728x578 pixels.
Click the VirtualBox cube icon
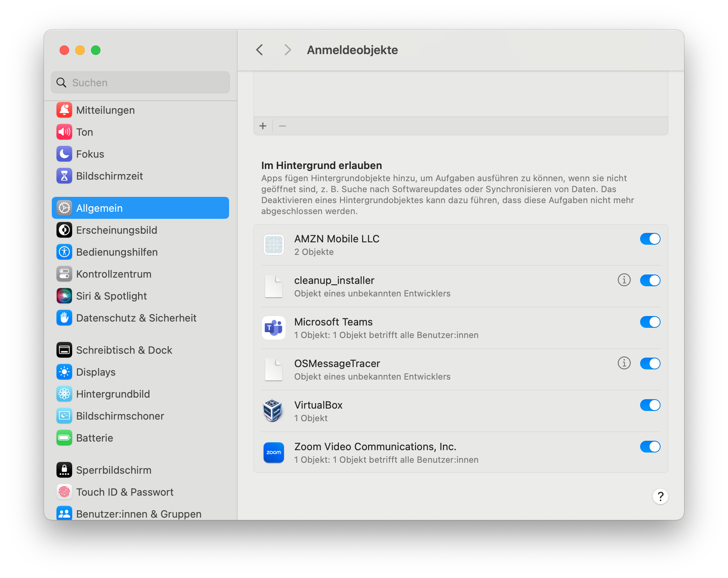tap(274, 411)
